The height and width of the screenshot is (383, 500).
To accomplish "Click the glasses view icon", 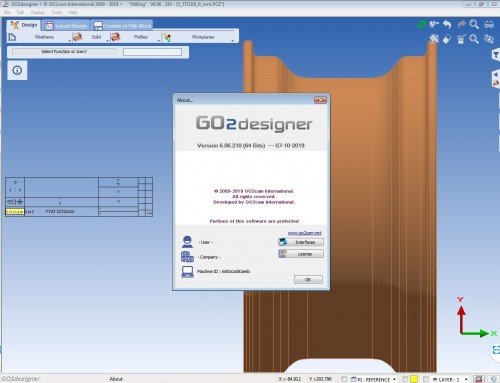I will pos(489,24).
